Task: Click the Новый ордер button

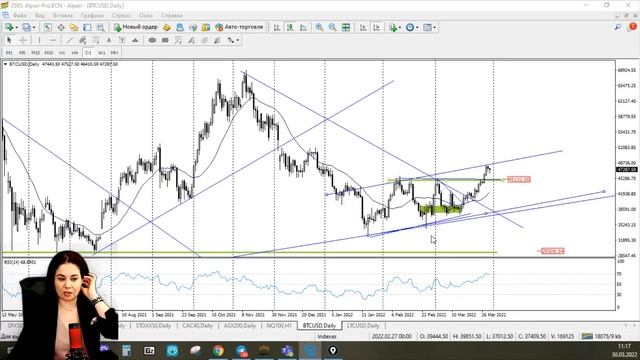Action: pos(136,27)
